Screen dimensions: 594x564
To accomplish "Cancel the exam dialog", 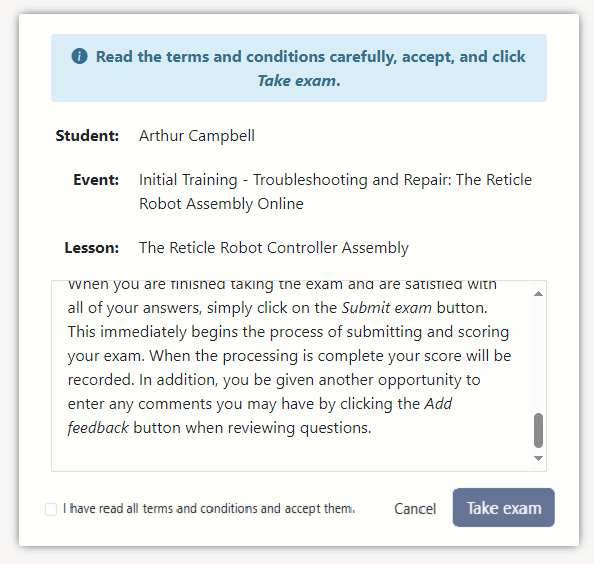I will click(x=415, y=508).
